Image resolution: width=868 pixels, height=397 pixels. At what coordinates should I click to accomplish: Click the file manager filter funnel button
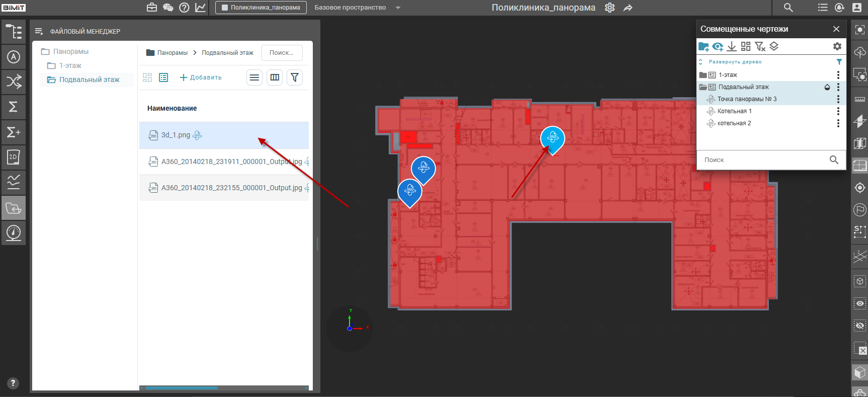pos(295,77)
